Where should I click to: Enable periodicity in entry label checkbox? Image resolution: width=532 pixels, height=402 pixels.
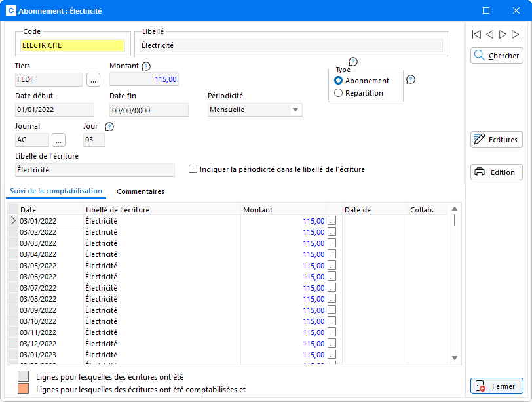click(x=193, y=169)
